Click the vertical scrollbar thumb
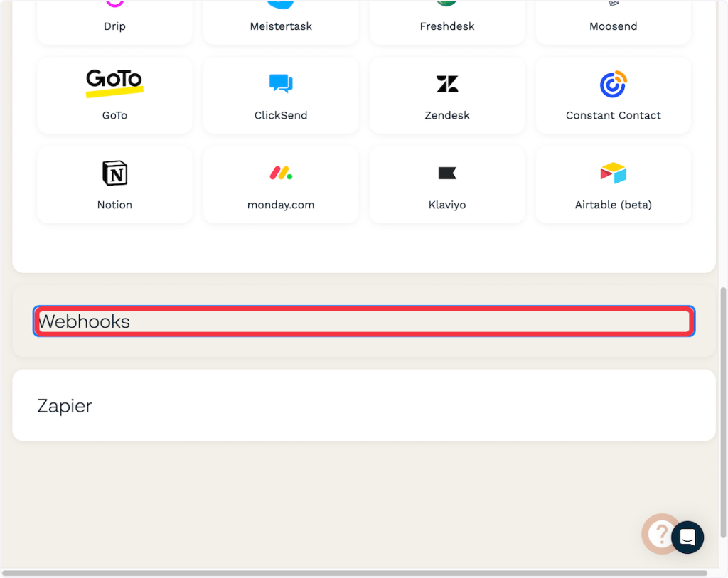Screen dimensions: 728x578 724,412
